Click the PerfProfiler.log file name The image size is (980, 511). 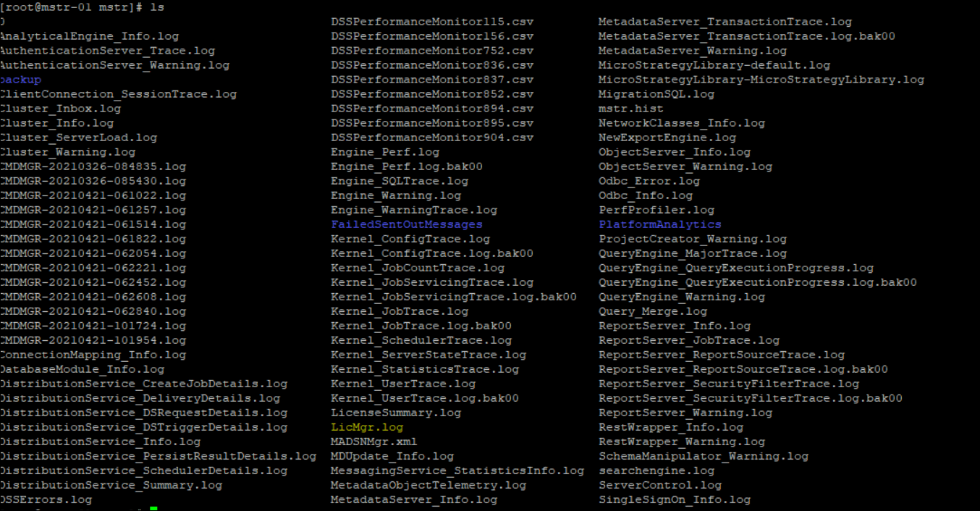(656, 210)
